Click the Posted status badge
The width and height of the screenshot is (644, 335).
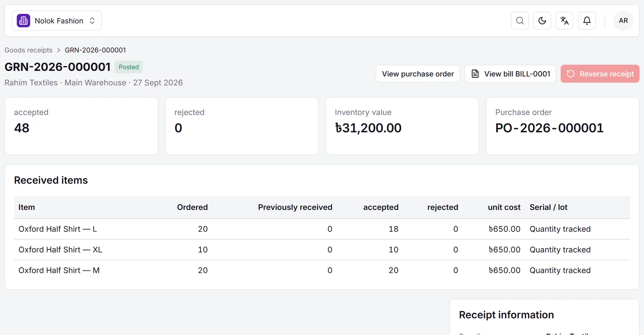[x=129, y=67]
